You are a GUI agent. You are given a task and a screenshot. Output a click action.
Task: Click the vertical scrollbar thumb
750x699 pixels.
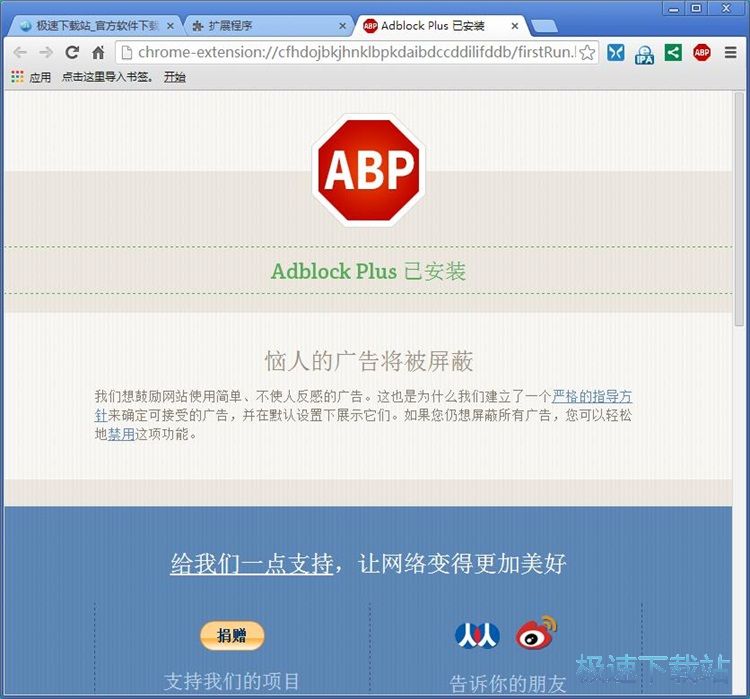739,208
